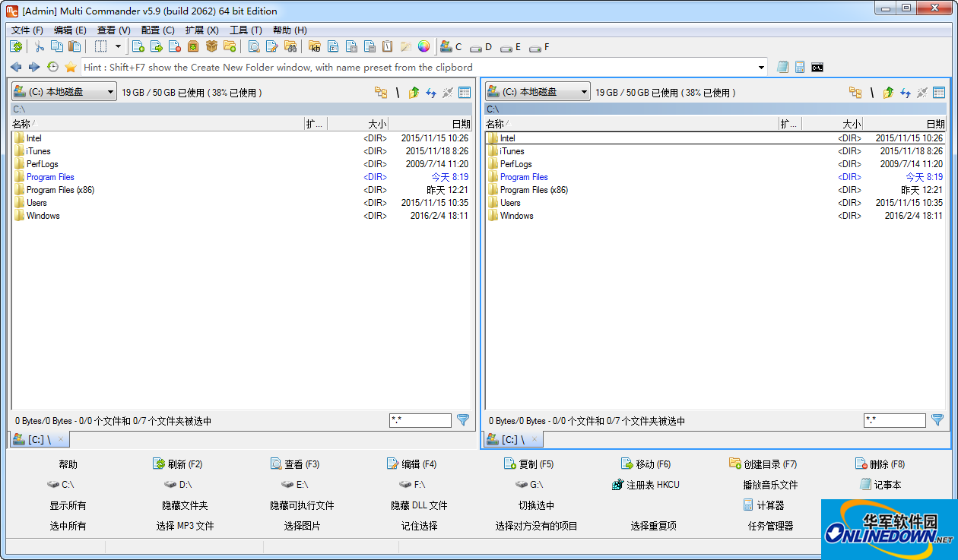
Task: Close the left panel [C:] tab
Action: tap(61, 439)
